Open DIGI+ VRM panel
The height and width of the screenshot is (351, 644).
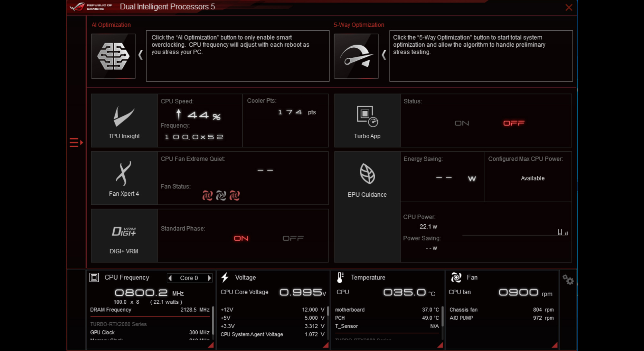(x=124, y=236)
